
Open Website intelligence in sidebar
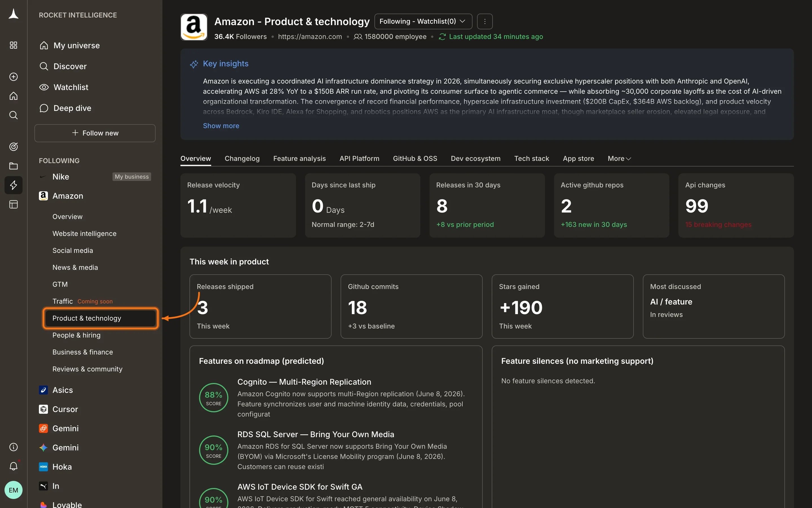(85, 233)
